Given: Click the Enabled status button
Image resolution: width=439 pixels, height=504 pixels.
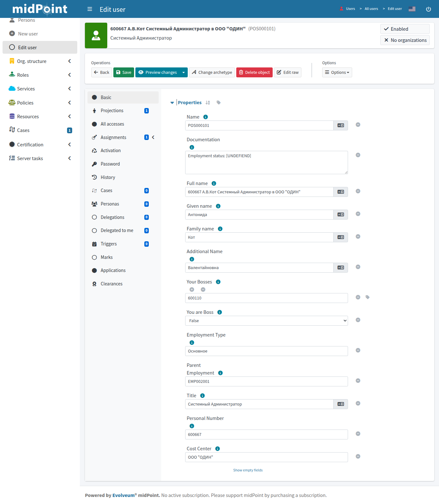Looking at the screenshot, I should point(405,29).
